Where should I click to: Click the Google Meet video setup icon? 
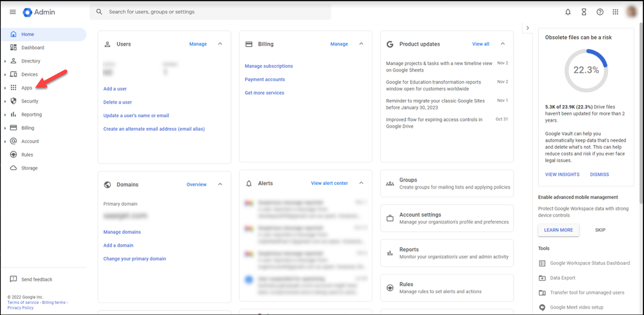pyautogui.click(x=542, y=307)
